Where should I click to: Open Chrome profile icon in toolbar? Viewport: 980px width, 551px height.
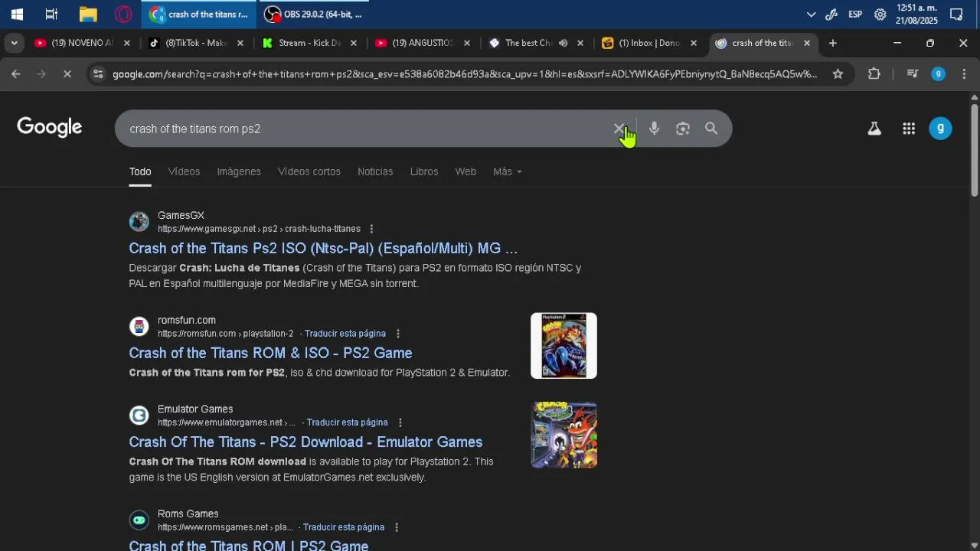pos(938,74)
